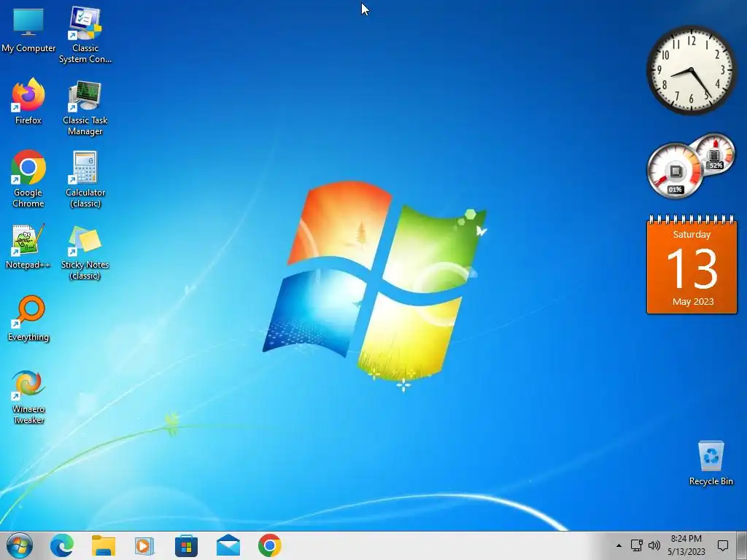
Task: Open Microsoft Store from the taskbar
Action: [186, 545]
